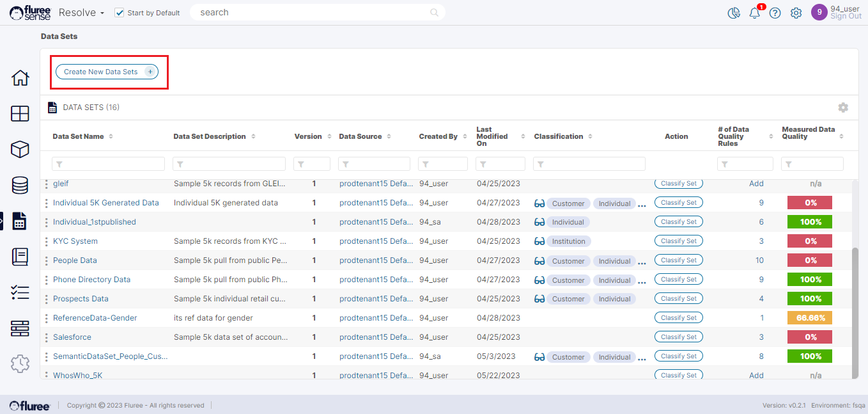The width and height of the screenshot is (868, 414).
Task: Toggle the Start by Default checkbox
Action: 119,13
